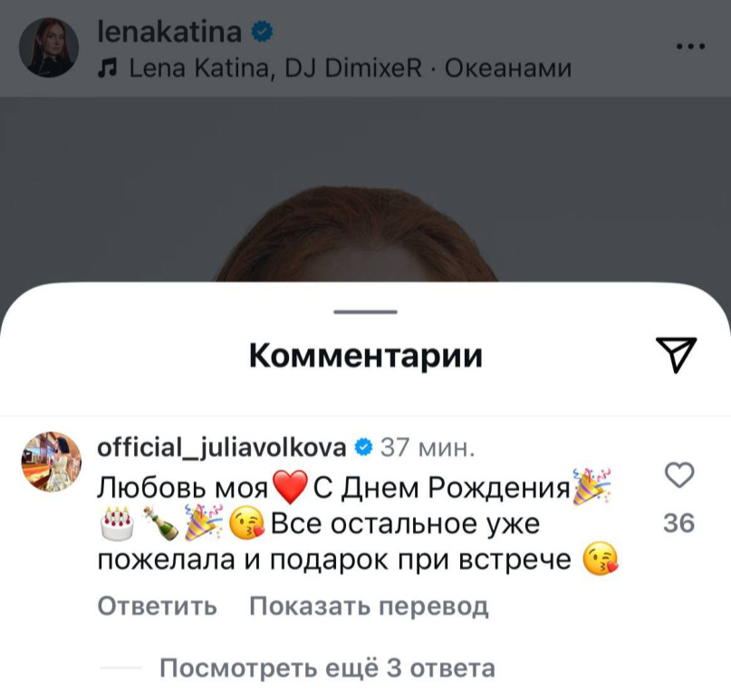Like the official_juliavolkova comment with heart
Screen dimensions: 731x700
point(679,475)
